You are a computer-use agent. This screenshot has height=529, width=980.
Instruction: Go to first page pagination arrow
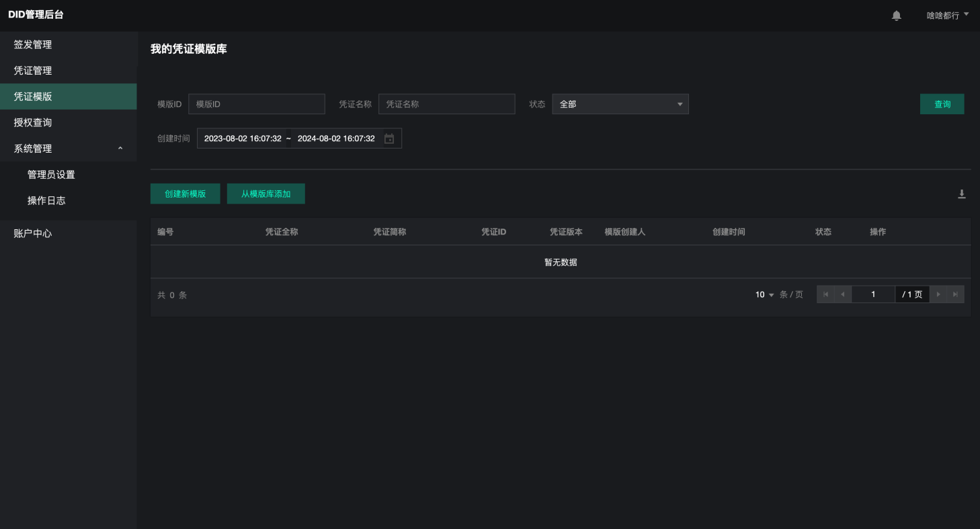[825, 294]
